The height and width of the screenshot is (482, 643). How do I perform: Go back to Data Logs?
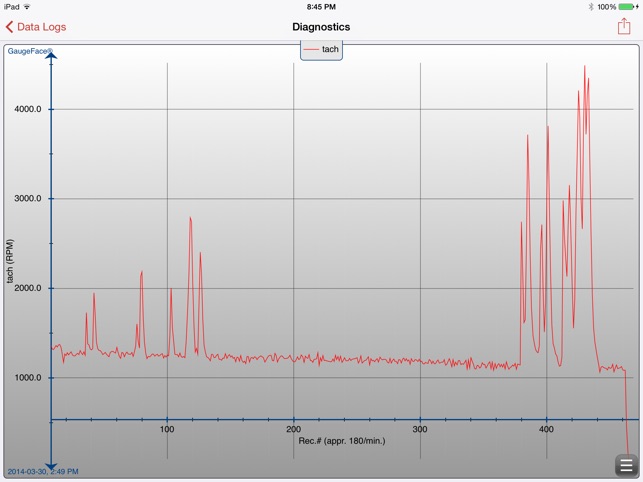coord(36,27)
